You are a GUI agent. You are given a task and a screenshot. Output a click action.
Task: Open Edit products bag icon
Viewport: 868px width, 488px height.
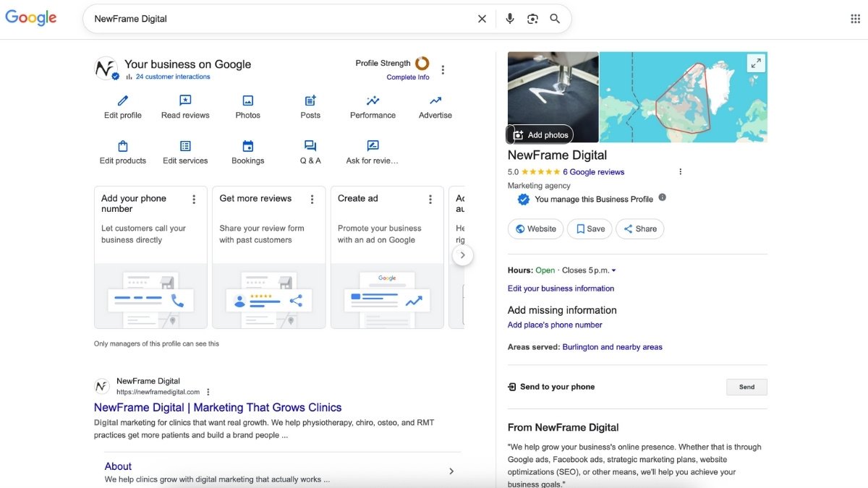122,146
